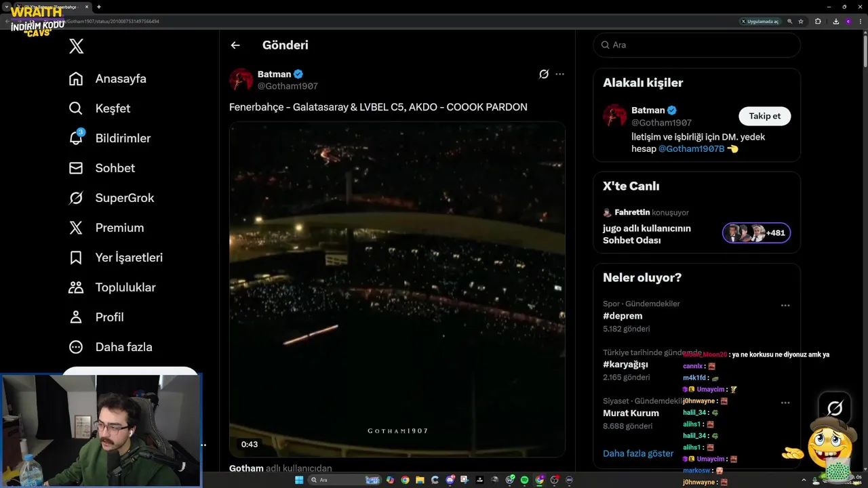Screen dimensions: 868x488
Task: Click the back arrow beside Gönderi
Action: tap(235, 45)
